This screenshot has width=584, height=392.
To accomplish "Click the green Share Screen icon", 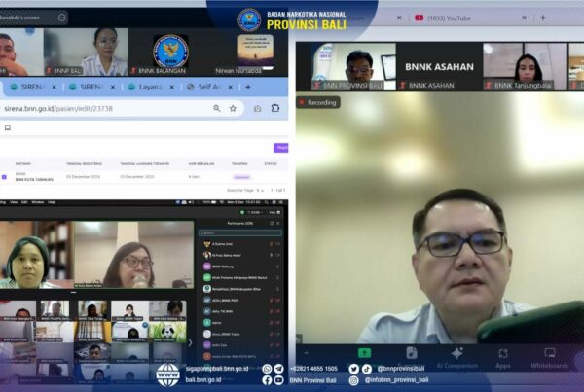I will pos(364,353).
